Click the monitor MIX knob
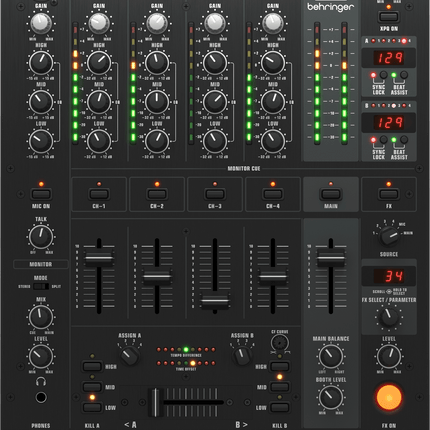430x430 pixels. 41,317
